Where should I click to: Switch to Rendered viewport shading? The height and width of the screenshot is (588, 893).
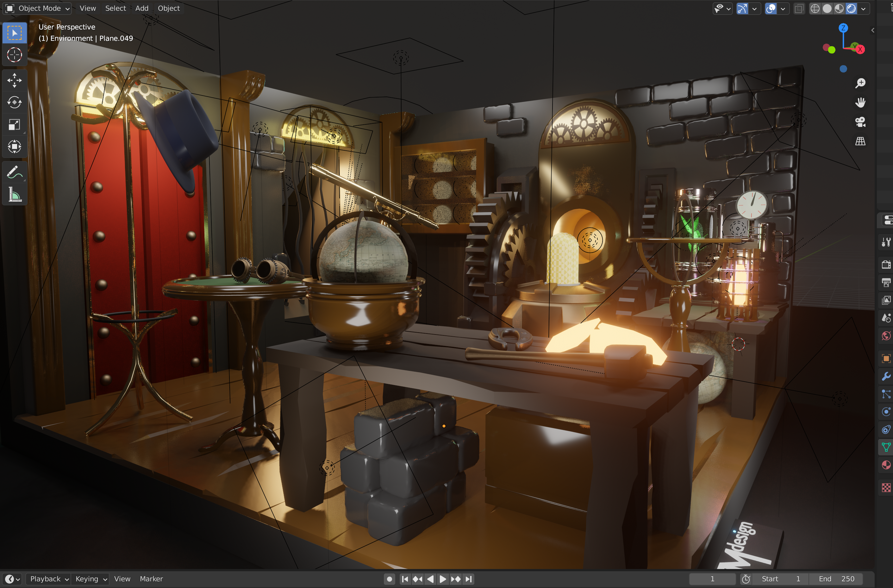pyautogui.click(x=851, y=8)
